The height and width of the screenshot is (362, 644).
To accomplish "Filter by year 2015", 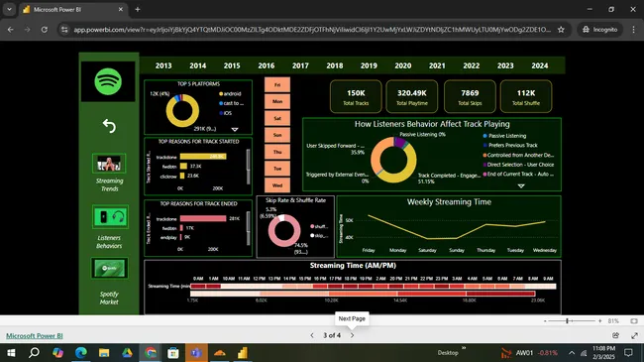I will pos(232,65).
